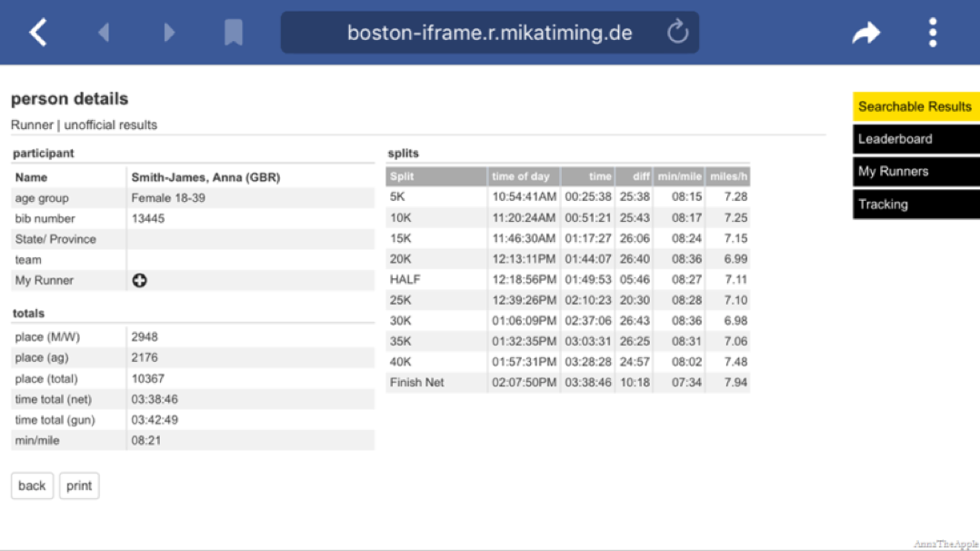
Task: Click the Split column header
Action: 436,176
